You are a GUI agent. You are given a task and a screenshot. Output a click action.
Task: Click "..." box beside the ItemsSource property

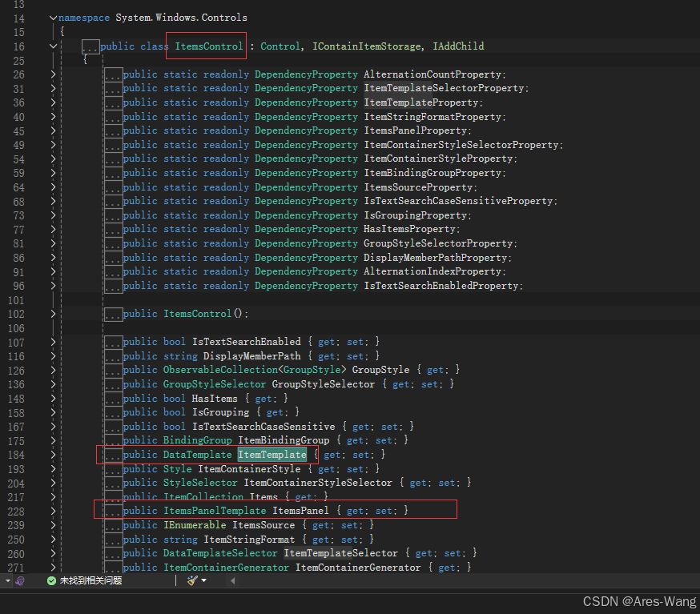[x=112, y=524]
